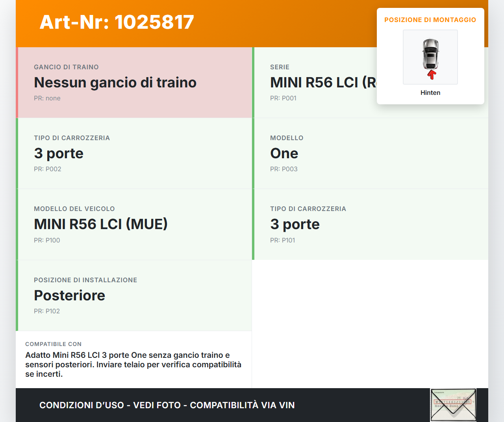Select the One model value
504x422 pixels.
pos(284,153)
